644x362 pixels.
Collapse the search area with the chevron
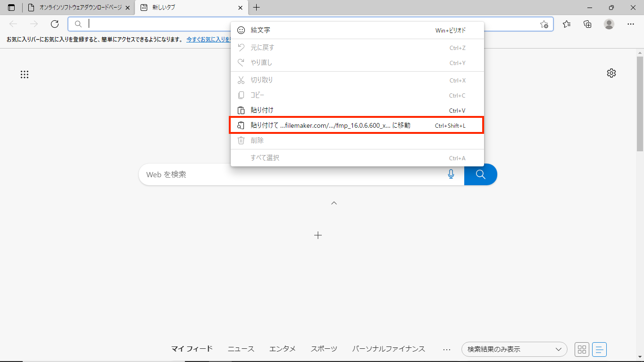click(x=334, y=203)
